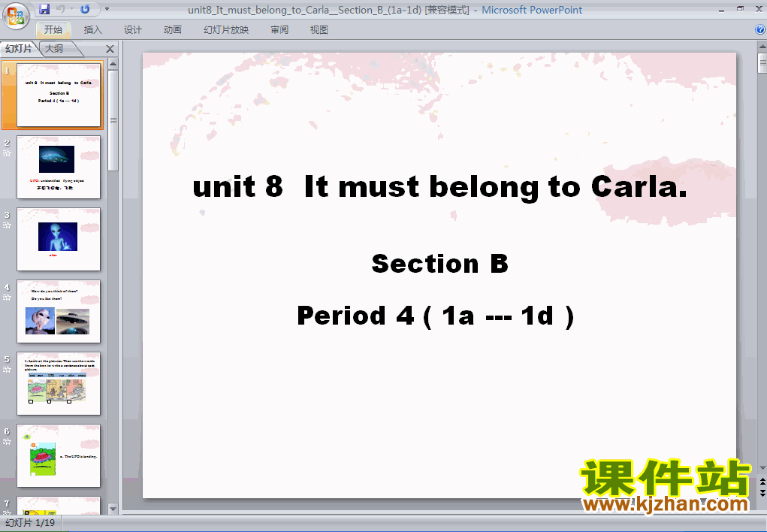Select the 幻灯片 pane tab

(19, 48)
